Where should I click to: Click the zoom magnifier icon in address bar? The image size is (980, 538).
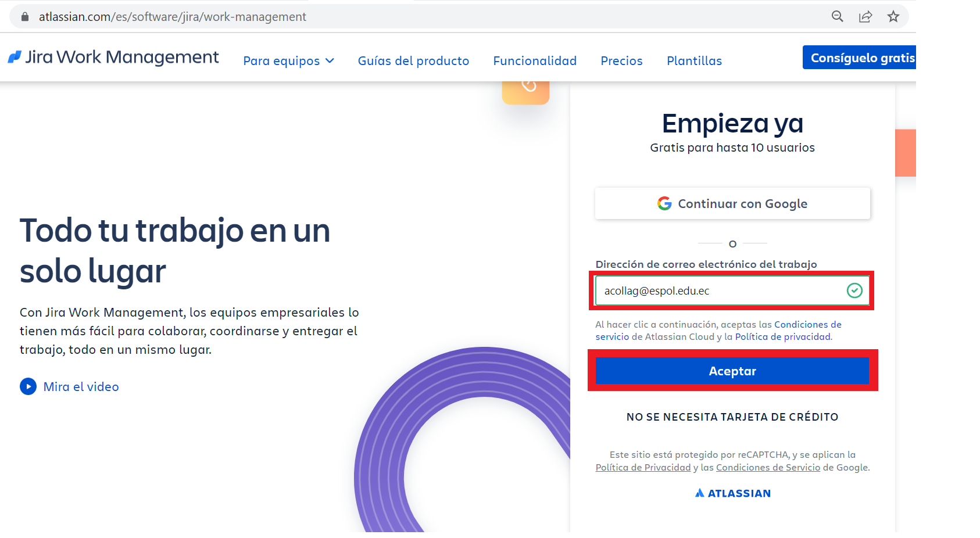pyautogui.click(x=837, y=16)
